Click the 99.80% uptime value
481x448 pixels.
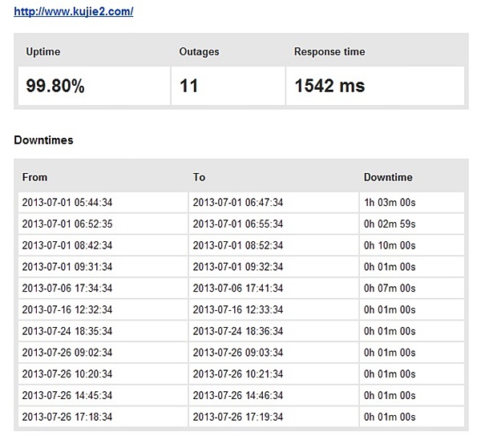point(55,87)
